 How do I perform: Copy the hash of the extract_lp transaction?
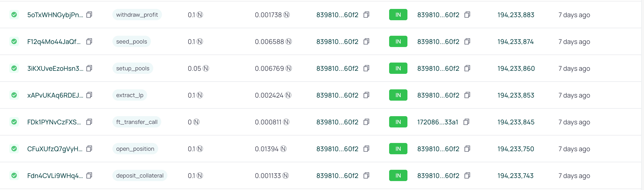coord(89,95)
